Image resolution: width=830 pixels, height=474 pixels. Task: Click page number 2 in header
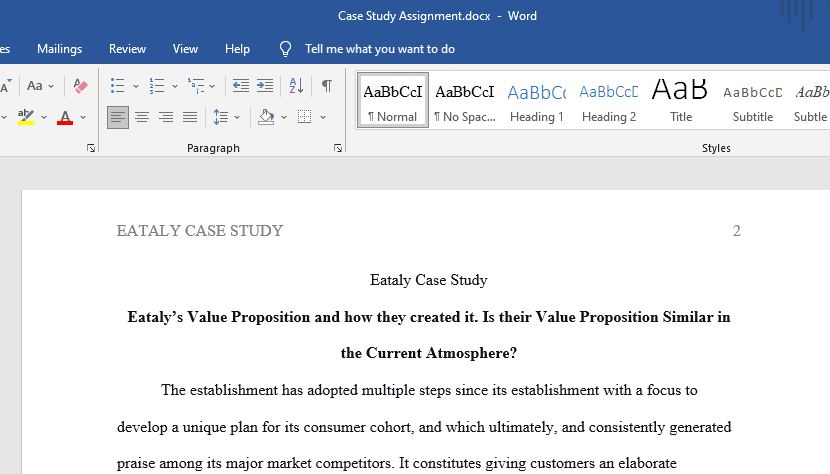(736, 231)
